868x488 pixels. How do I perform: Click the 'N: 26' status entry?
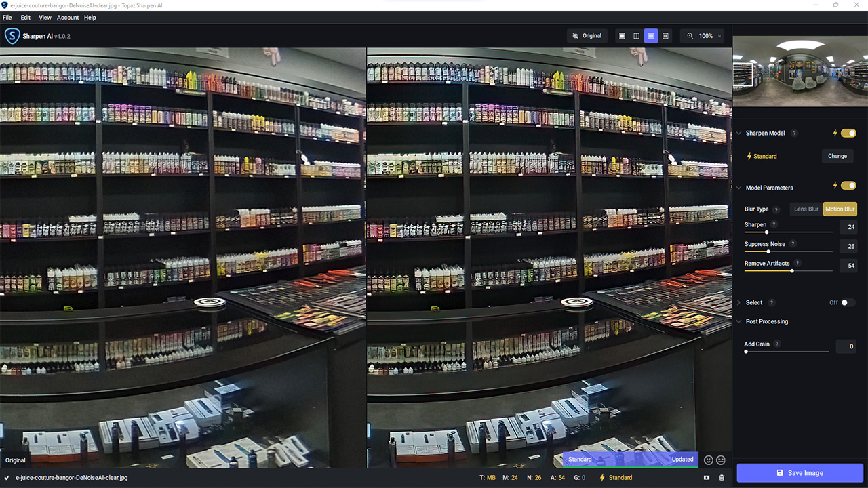534,478
